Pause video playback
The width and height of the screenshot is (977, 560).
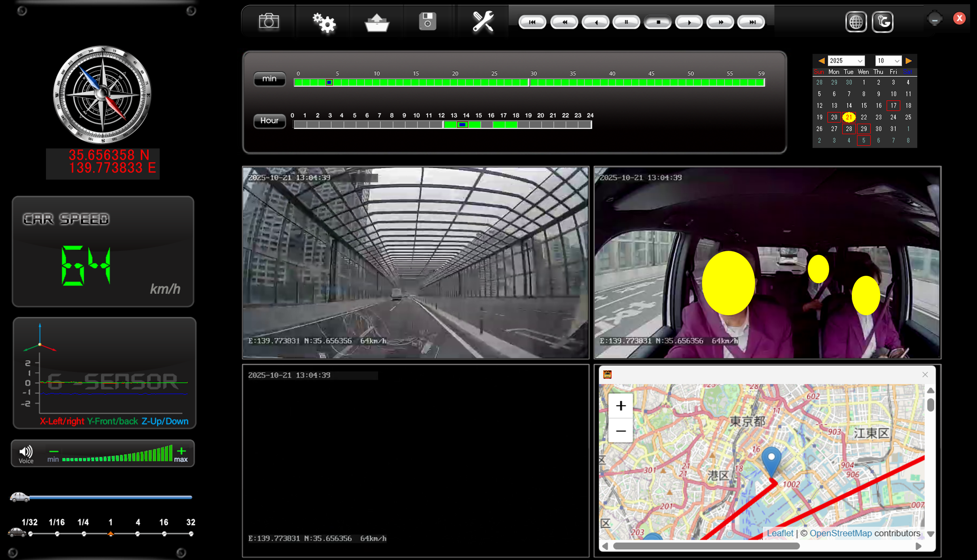click(x=626, y=22)
